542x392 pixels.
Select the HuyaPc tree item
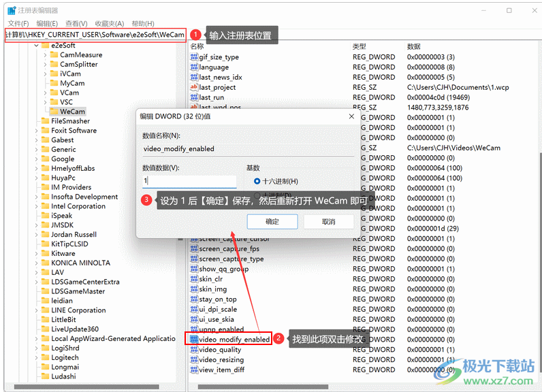pyautogui.click(x=63, y=178)
